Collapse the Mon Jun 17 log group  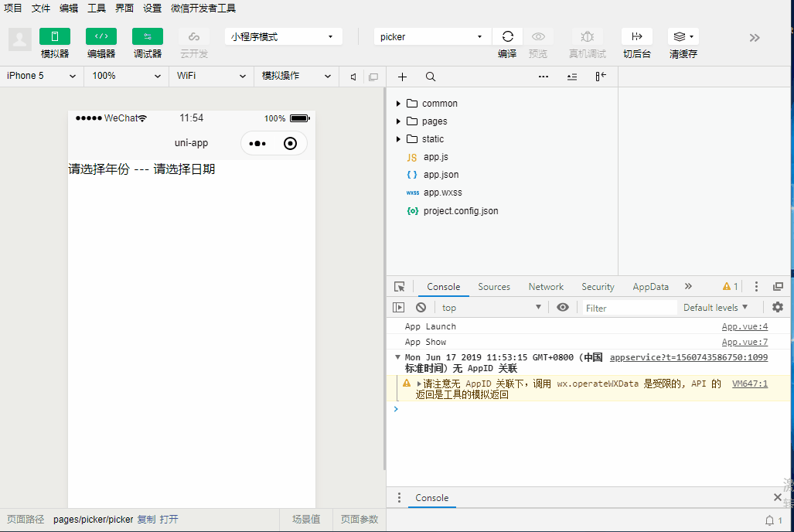click(397, 357)
